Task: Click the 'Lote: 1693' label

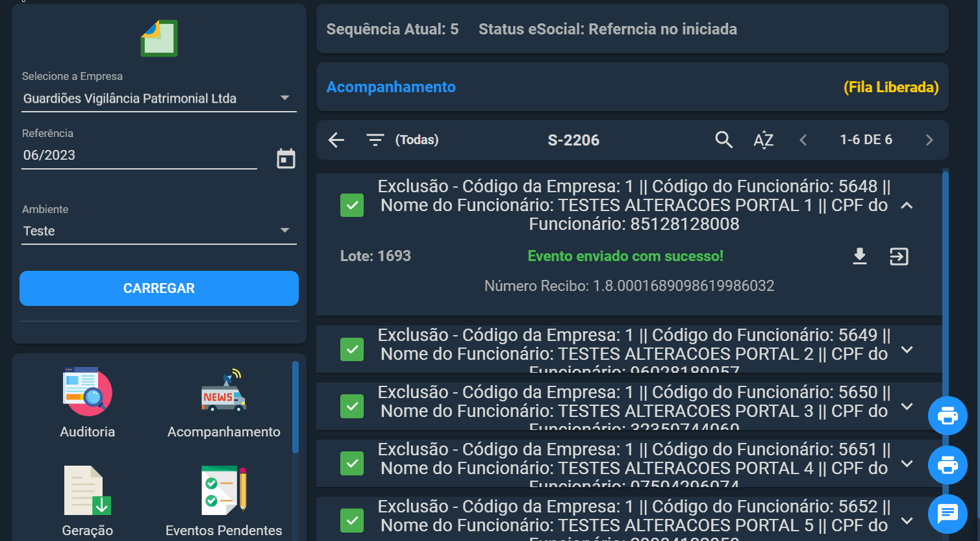Action: click(x=375, y=256)
